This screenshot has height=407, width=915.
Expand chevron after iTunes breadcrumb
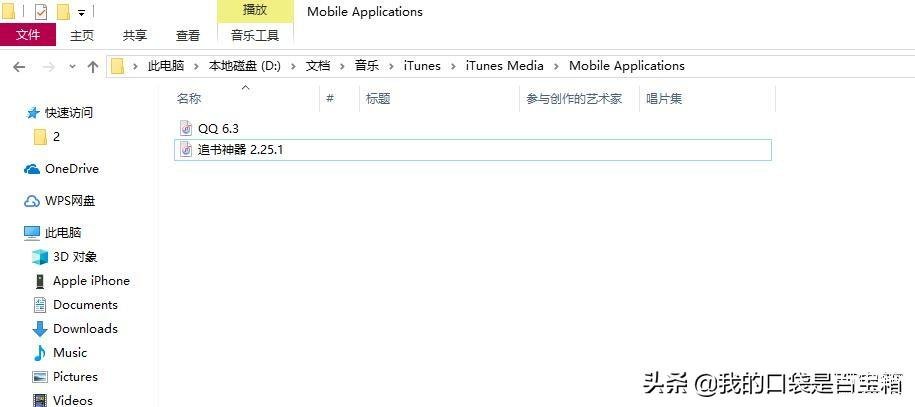tap(453, 67)
